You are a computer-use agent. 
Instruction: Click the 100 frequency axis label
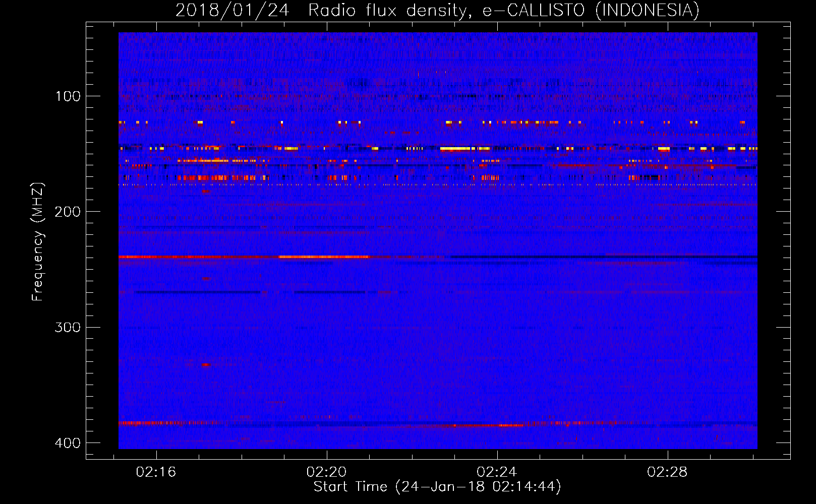click(x=68, y=96)
